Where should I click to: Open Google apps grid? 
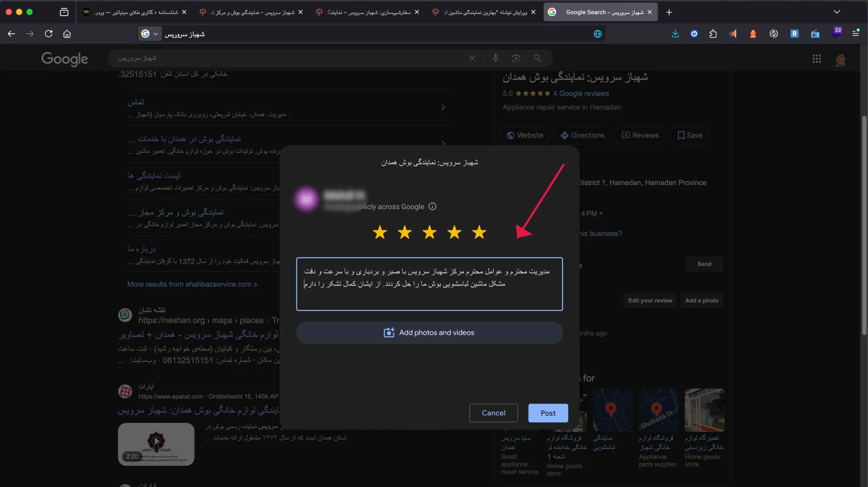[x=816, y=59]
